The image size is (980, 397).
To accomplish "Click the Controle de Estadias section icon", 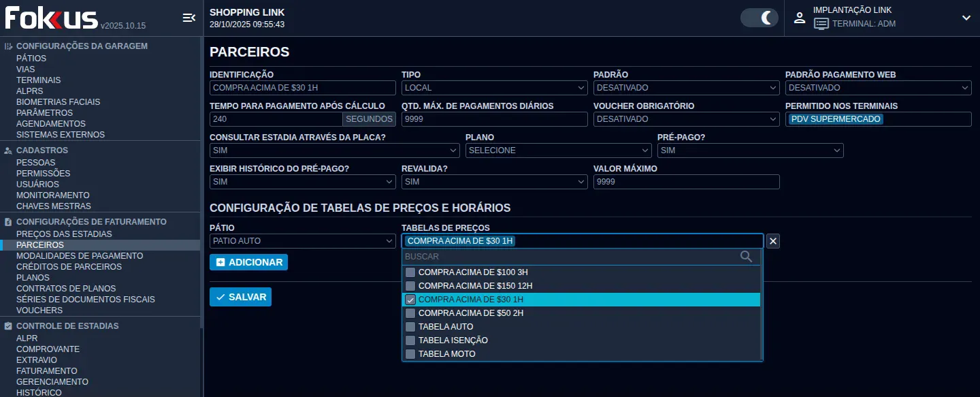I will coord(8,326).
